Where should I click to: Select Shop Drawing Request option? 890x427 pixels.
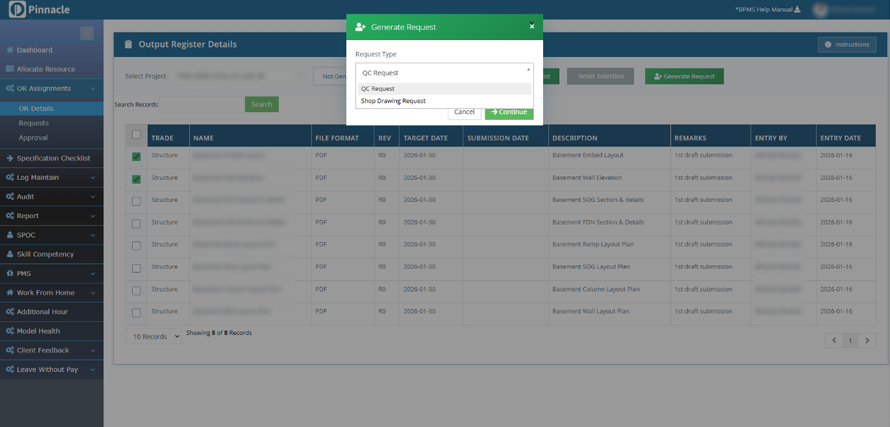click(444, 101)
